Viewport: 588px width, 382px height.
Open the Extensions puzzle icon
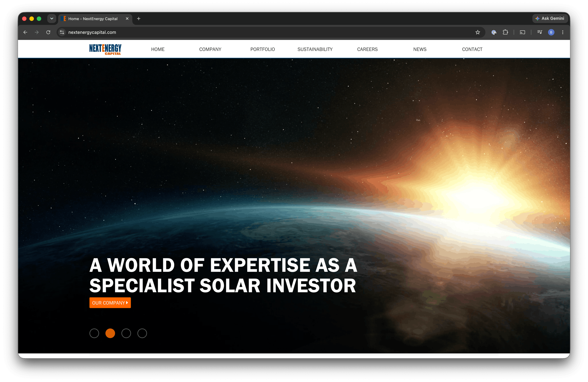[505, 32]
